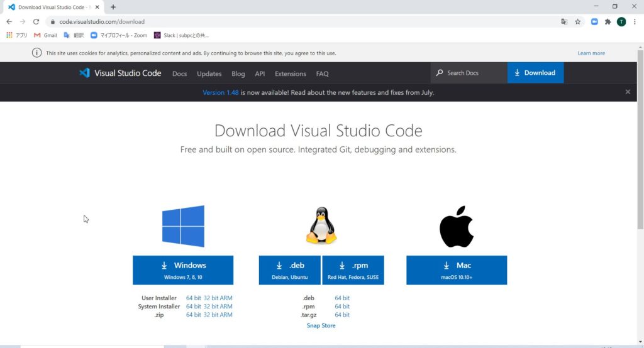Download Linux .tar.gz 64 bit link
The width and height of the screenshot is (644, 348).
pos(342,315)
